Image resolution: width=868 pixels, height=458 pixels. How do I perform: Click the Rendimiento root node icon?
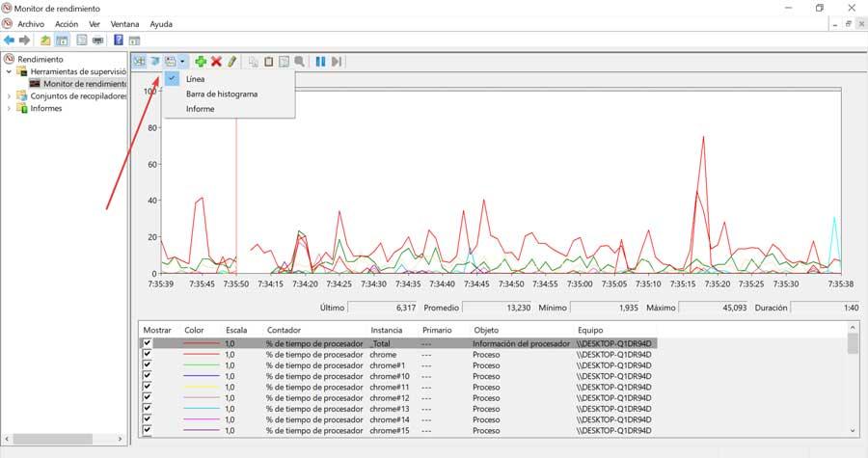9,59
